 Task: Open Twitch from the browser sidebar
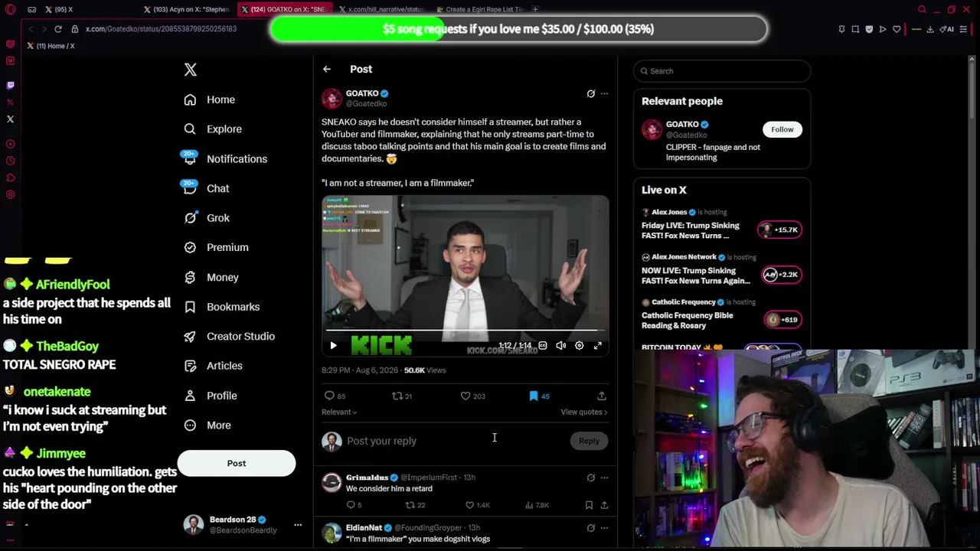pos(10,85)
